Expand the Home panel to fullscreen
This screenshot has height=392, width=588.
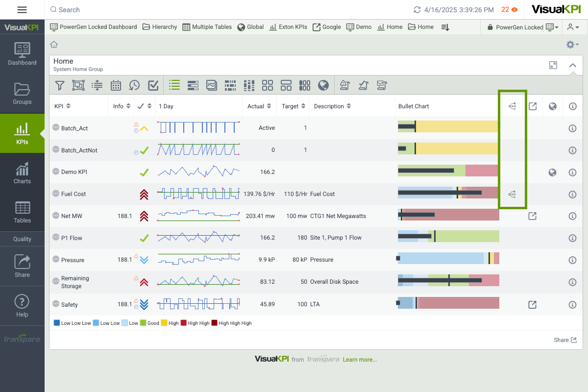click(553, 65)
